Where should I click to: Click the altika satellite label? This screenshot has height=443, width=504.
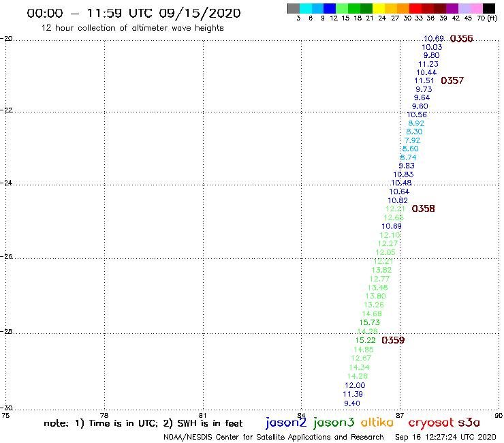pyautogui.click(x=377, y=423)
